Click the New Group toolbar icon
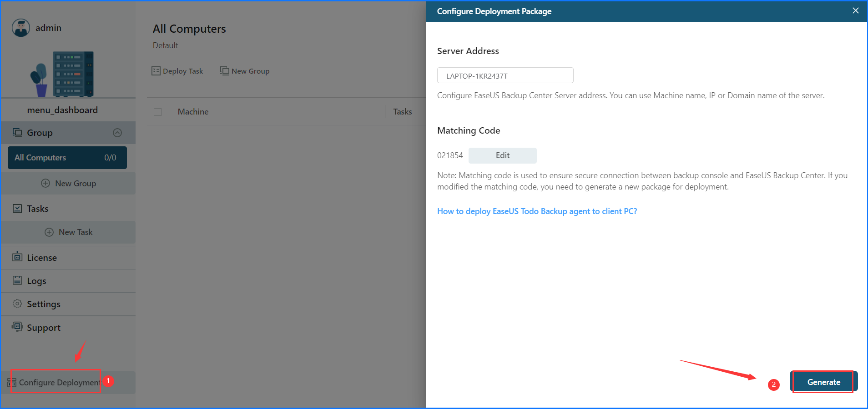 point(224,71)
